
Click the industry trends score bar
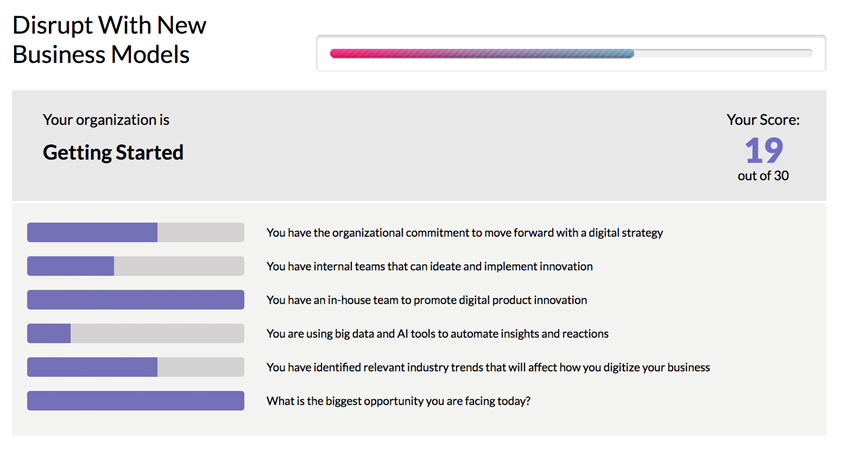pyautogui.click(x=135, y=367)
